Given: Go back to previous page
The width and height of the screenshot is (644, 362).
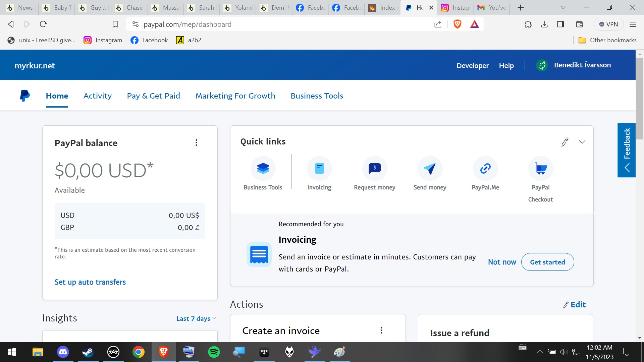Looking at the screenshot, I should pos(11,24).
